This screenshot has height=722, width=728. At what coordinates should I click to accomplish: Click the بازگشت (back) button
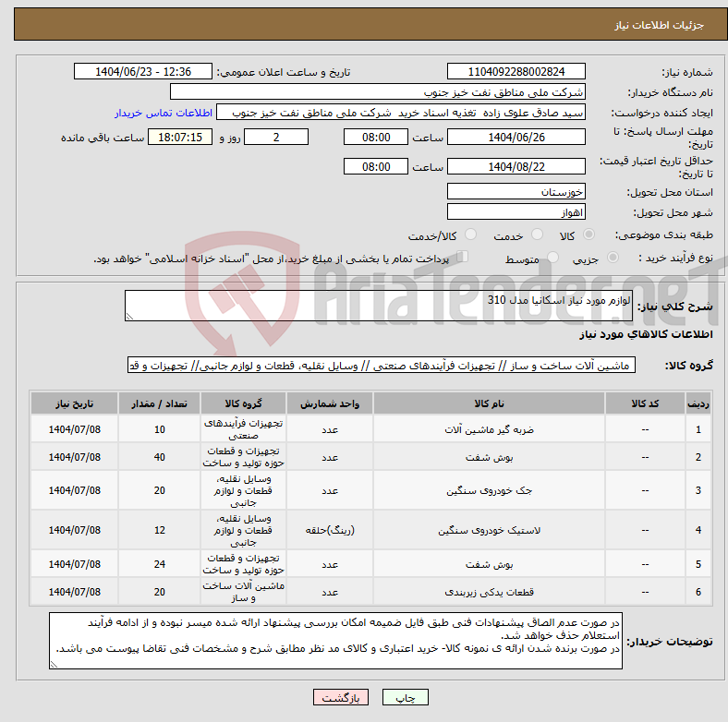341,697
